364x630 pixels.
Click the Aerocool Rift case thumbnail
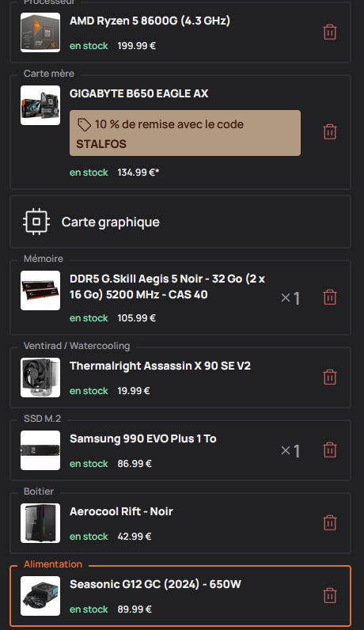pos(40,523)
